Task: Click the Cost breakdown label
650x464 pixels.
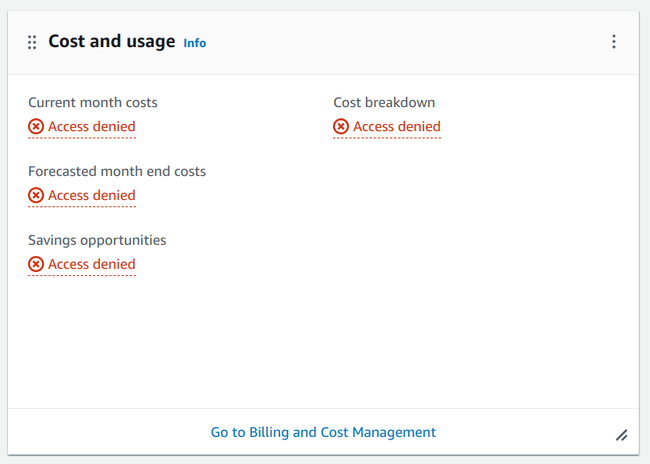Action: tap(384, 102)
